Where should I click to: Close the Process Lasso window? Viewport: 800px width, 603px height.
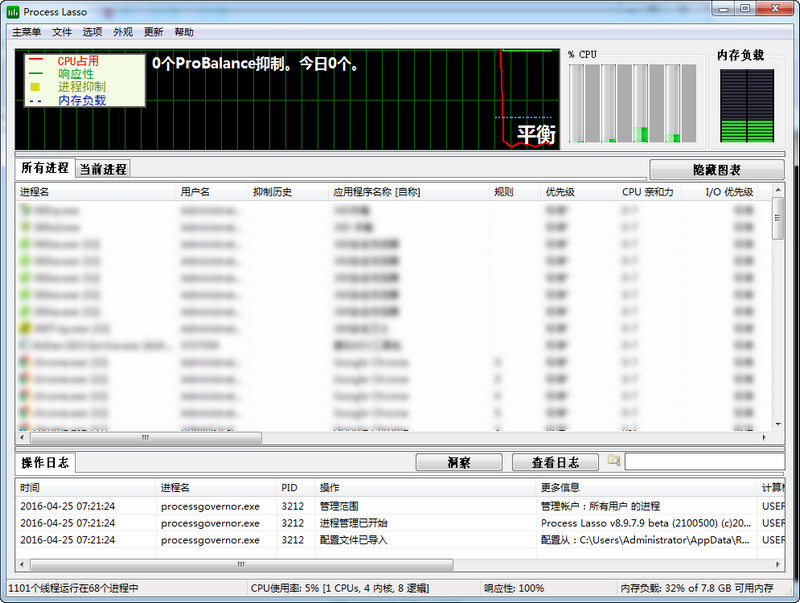coord(775,9)
